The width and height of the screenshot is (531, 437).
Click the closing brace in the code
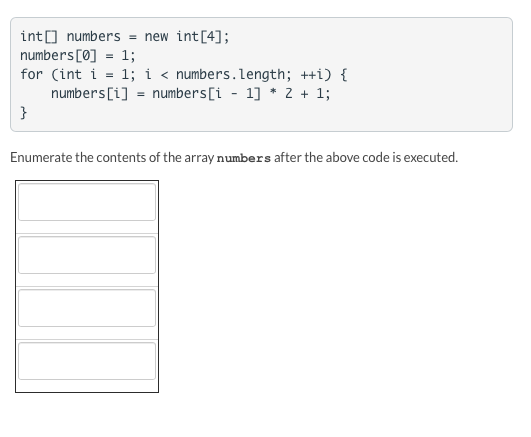pyautogui.click(x=23, y=112)
